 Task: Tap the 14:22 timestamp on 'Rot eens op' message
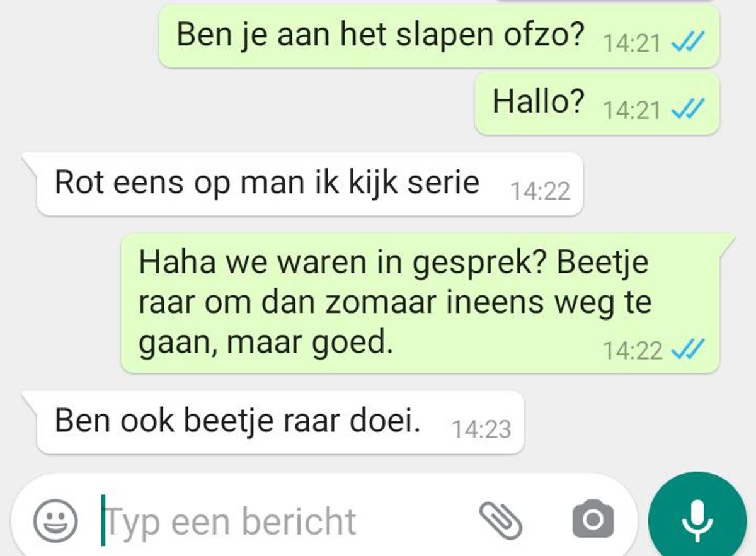coord(540,191)
